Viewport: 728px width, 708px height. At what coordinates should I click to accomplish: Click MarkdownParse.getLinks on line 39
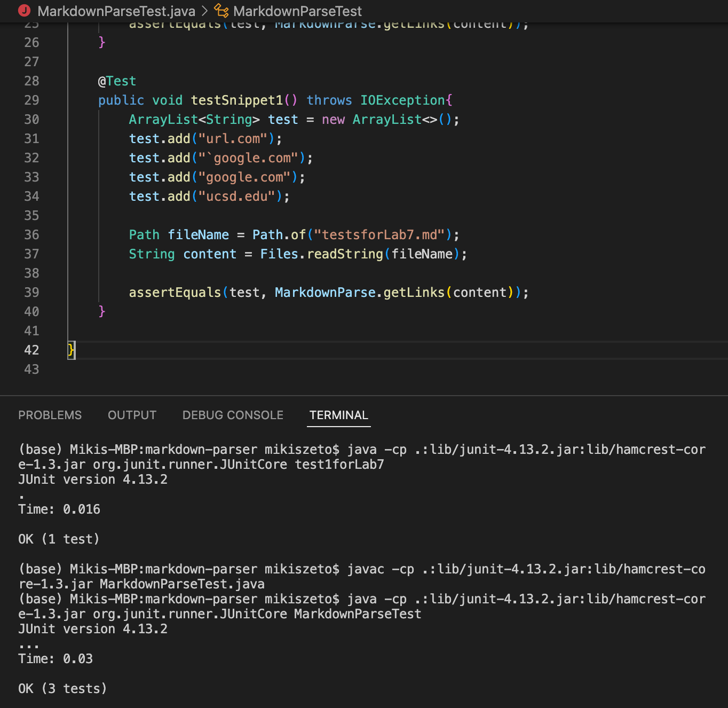(x=360, y=292)
